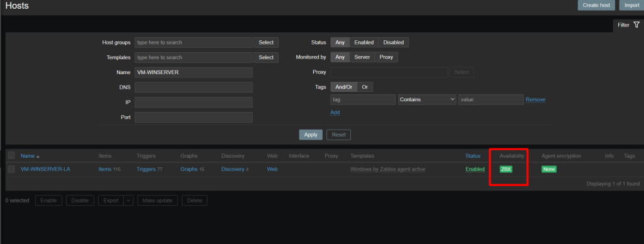Click the disabled Proxy Select button
The height and width of the screenshot is (244, 644).
click(462, 72)
